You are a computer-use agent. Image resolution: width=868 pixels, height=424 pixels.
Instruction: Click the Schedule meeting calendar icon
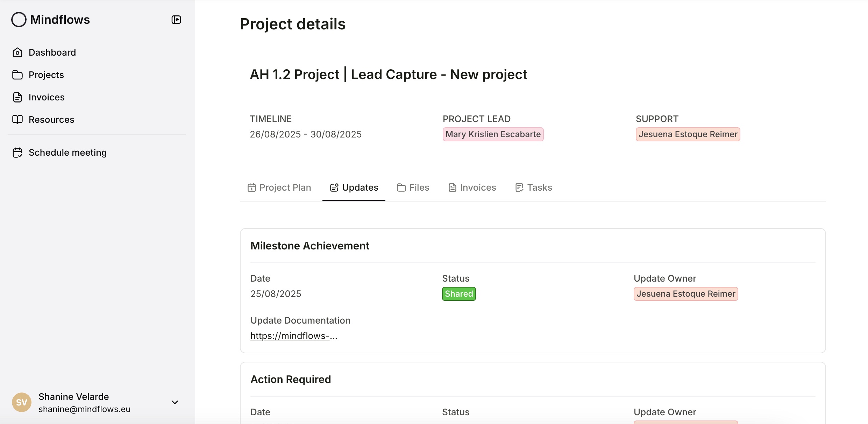[x=18, y=152]
